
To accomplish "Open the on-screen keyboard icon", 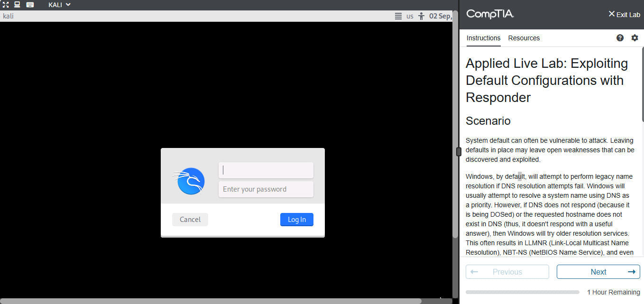I will point(29,4).
